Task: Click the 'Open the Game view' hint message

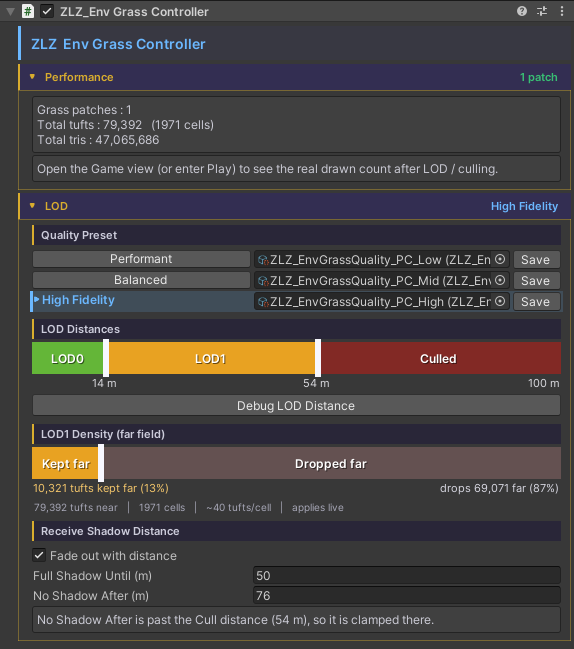Action: [296, 168]
